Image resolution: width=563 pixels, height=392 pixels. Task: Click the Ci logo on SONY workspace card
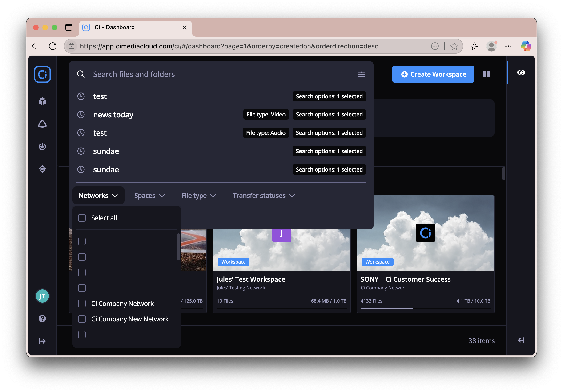(426, 233)
